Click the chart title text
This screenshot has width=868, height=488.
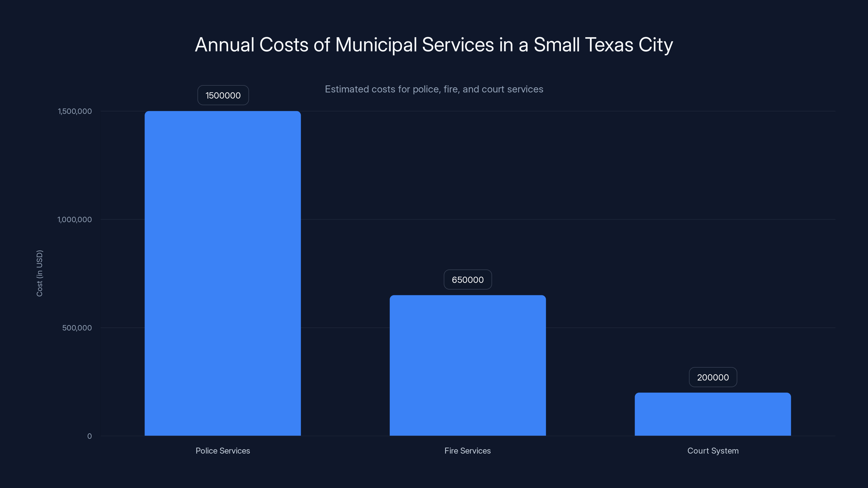(434, 44)
